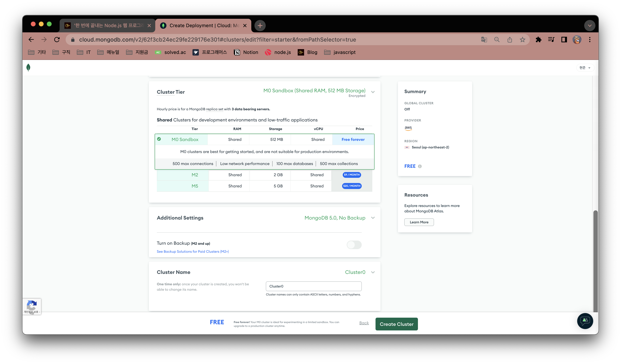This screenshot has height=364, width=621.
Task: Open See Backup Solutions for Paid Clusters link
Action: click(193, 252)
